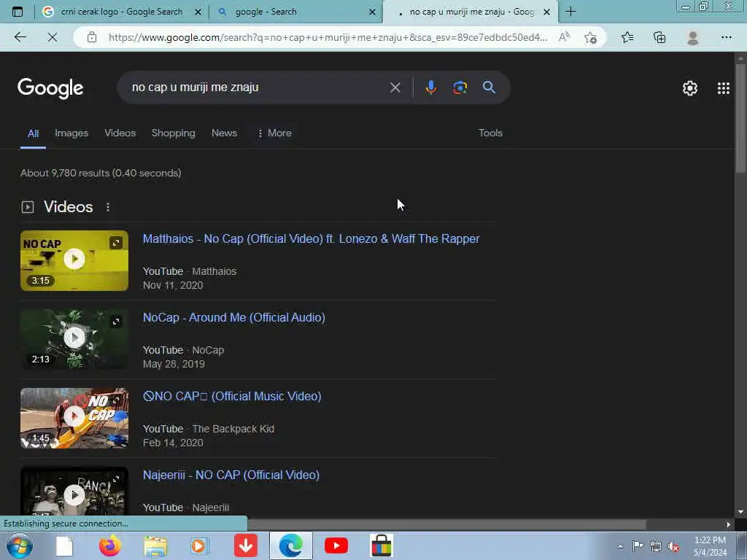Play the Backpack Kid NO CAP thumbnail
The width and height of the screenshot is (747, 560).
pos(74,416)
